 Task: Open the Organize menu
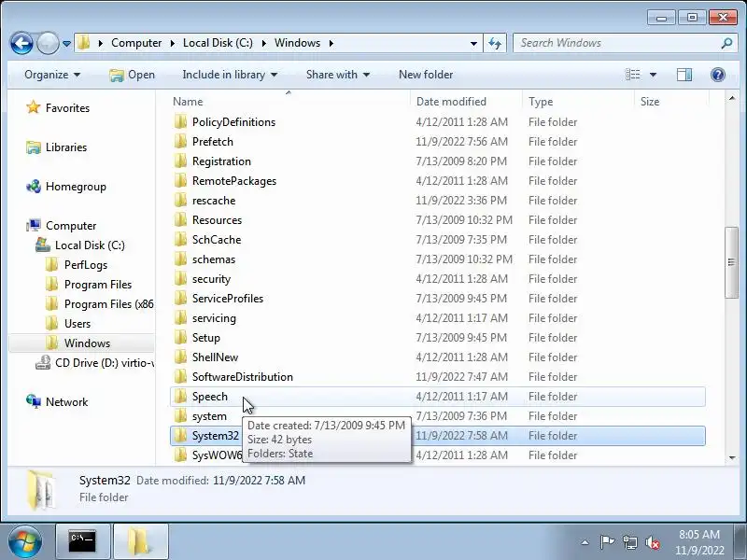[52, 75]
